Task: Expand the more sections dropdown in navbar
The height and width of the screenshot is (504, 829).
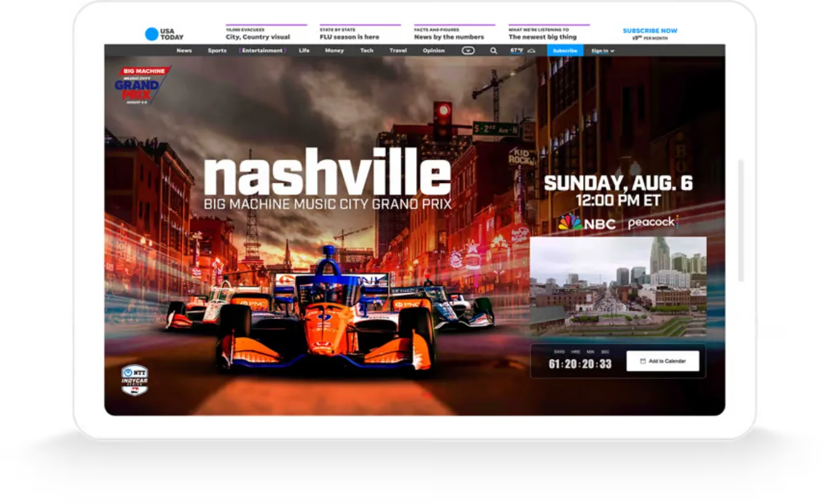Action: pos(468,50)
